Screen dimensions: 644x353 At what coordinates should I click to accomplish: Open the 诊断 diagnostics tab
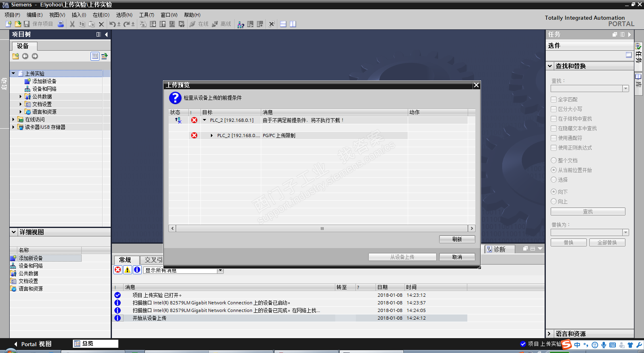500,249
